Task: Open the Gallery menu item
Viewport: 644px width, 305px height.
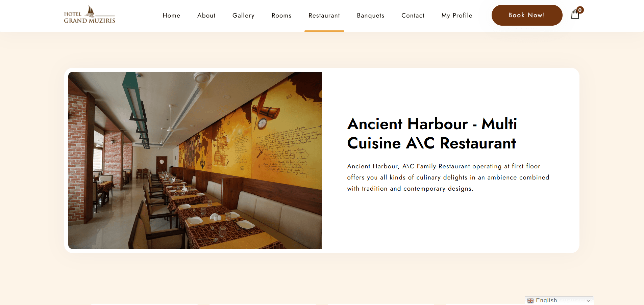Action: [x=243, y=16]
